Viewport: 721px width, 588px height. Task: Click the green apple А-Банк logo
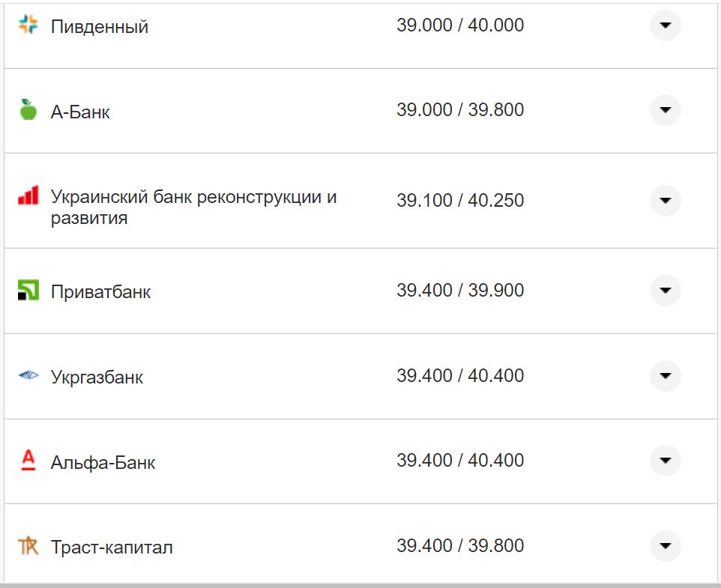coord(28,109)
